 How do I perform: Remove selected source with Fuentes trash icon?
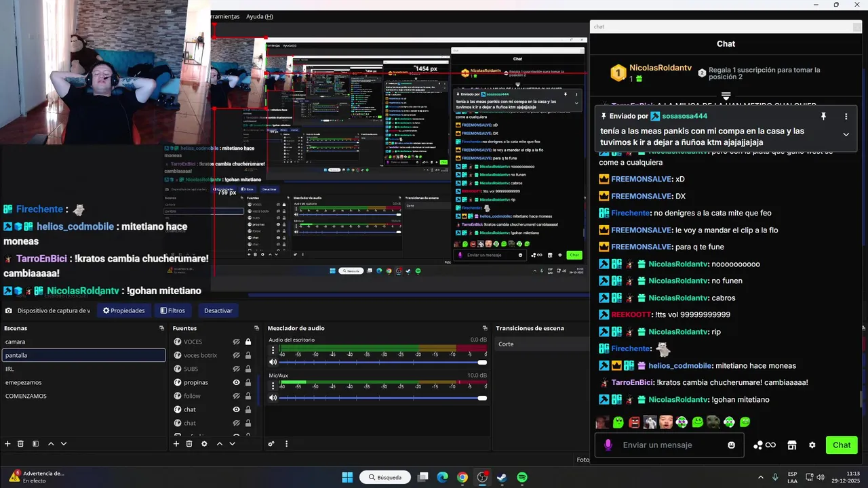pyautogui.click(x=189, y=443)
